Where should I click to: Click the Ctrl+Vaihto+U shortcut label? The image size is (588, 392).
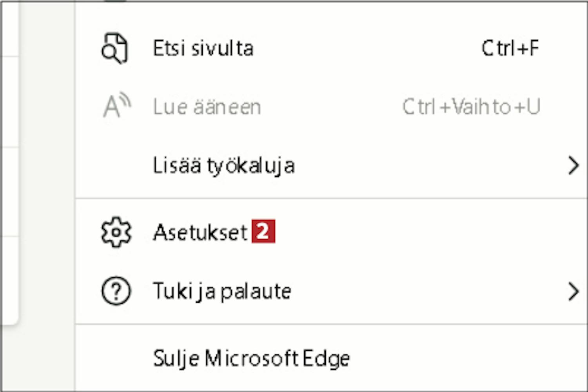[x=472, y=107]
